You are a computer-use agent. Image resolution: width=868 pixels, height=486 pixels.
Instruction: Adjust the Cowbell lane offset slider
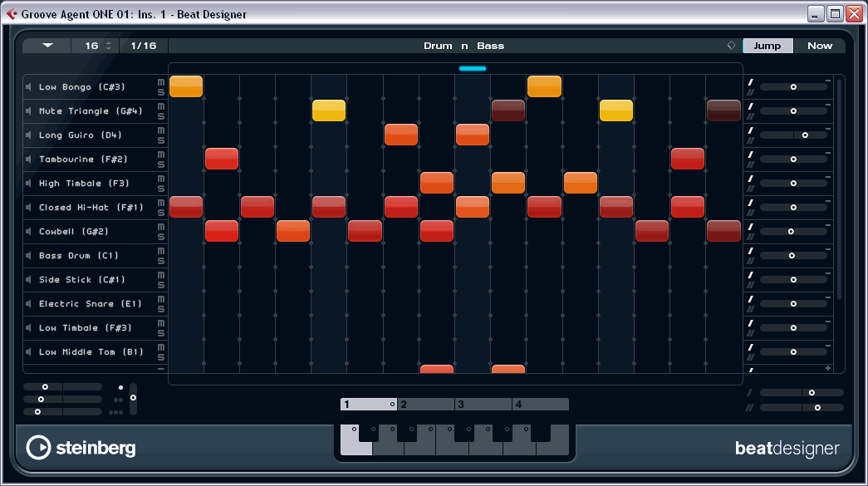(793, 232)
